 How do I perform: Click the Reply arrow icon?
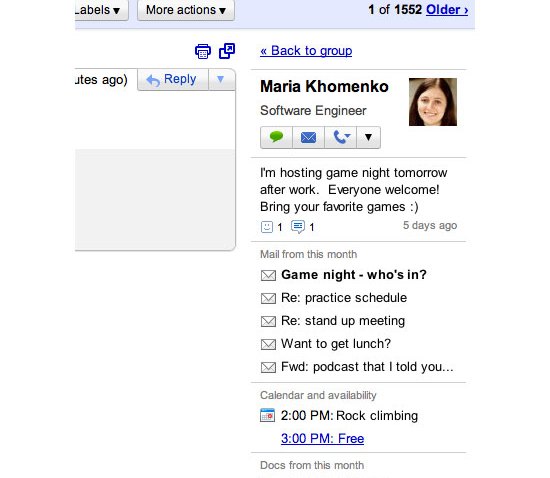[153, 80]
